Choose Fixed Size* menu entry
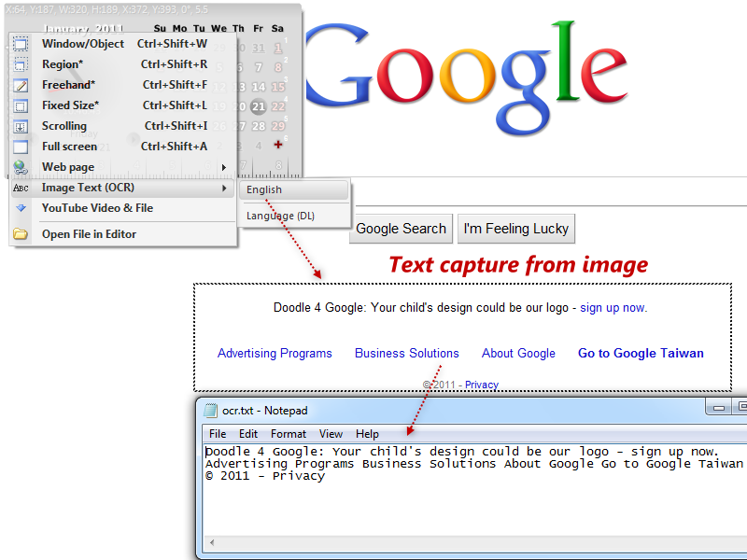Image resolution: width=747 pixels, height=560 pixels. 123,105
